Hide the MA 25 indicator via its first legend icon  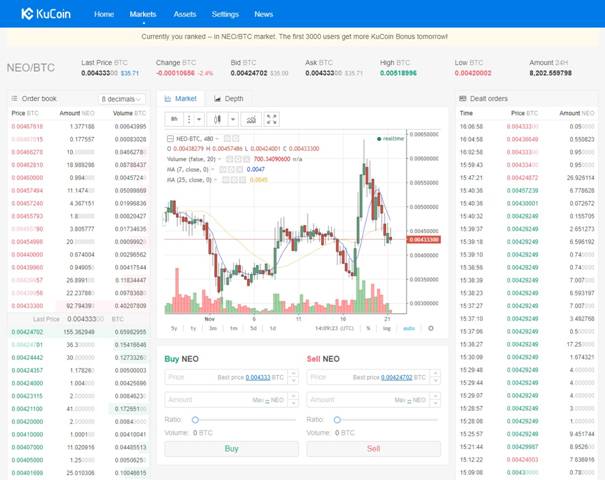point(226,180)
